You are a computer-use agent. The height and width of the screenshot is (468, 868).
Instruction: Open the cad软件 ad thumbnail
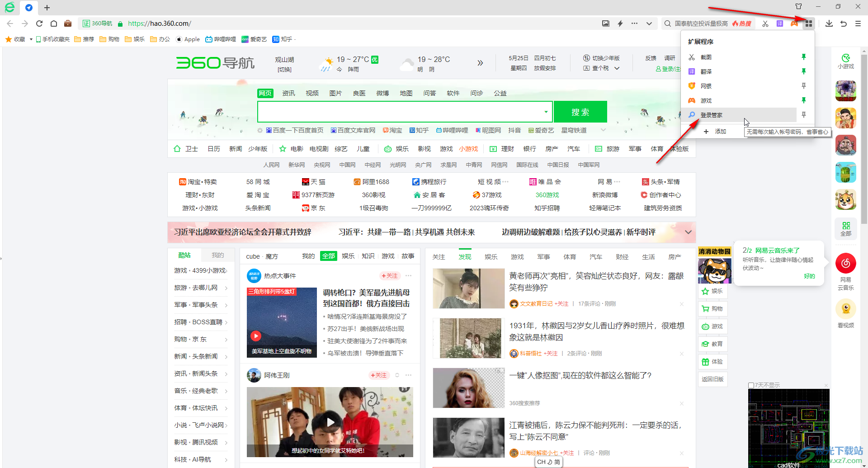tap(789, 428)
